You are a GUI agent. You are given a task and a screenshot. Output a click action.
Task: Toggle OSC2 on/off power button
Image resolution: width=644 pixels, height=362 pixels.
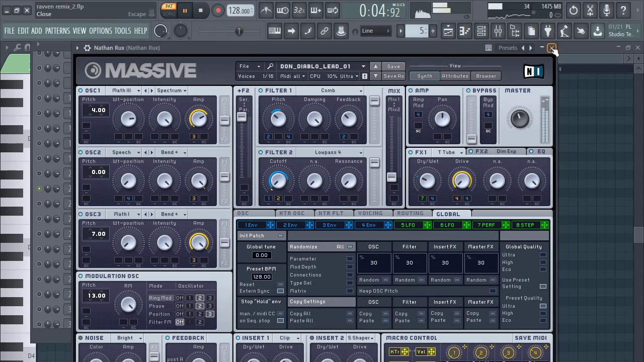tap(80, 152)
